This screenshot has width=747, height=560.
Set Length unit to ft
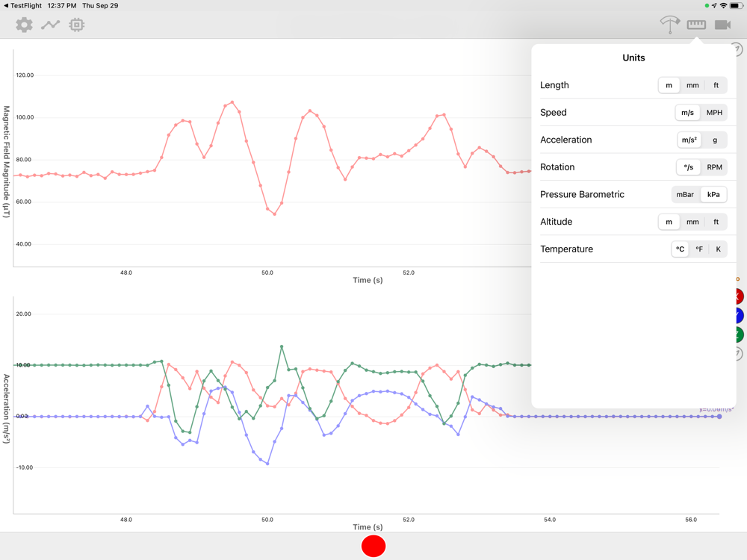pos(716,85)
